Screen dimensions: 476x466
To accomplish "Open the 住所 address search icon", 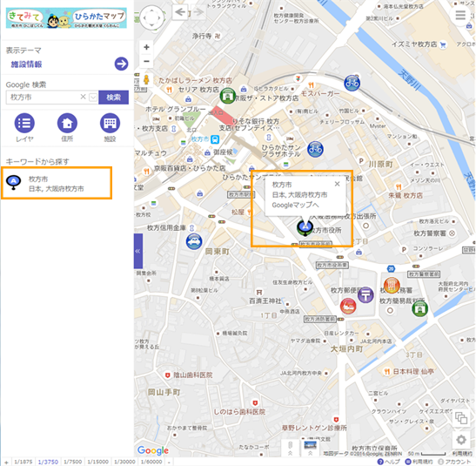I will pyautogui.click(x=67, y=123).
